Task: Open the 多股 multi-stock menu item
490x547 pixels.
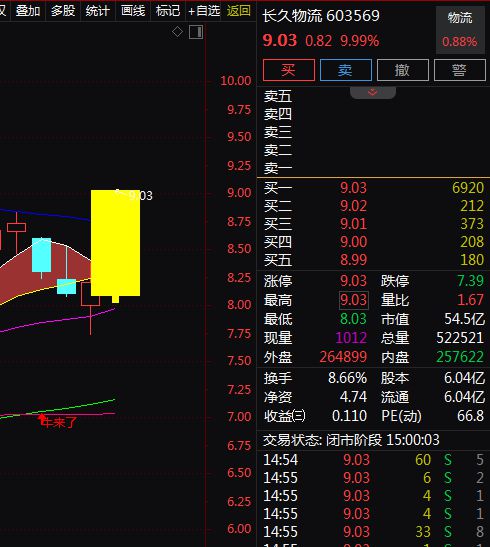Action: (63, 11)
